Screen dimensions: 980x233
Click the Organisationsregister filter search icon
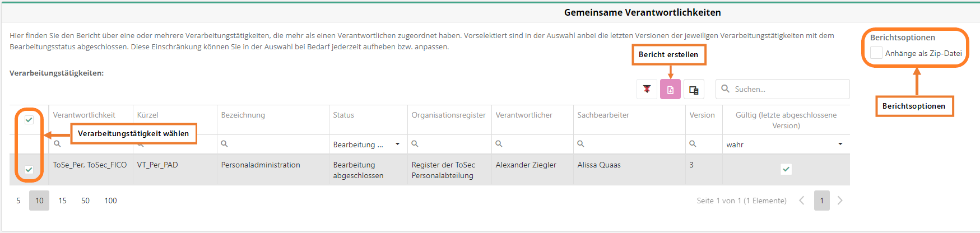click(x=415, y=144)
